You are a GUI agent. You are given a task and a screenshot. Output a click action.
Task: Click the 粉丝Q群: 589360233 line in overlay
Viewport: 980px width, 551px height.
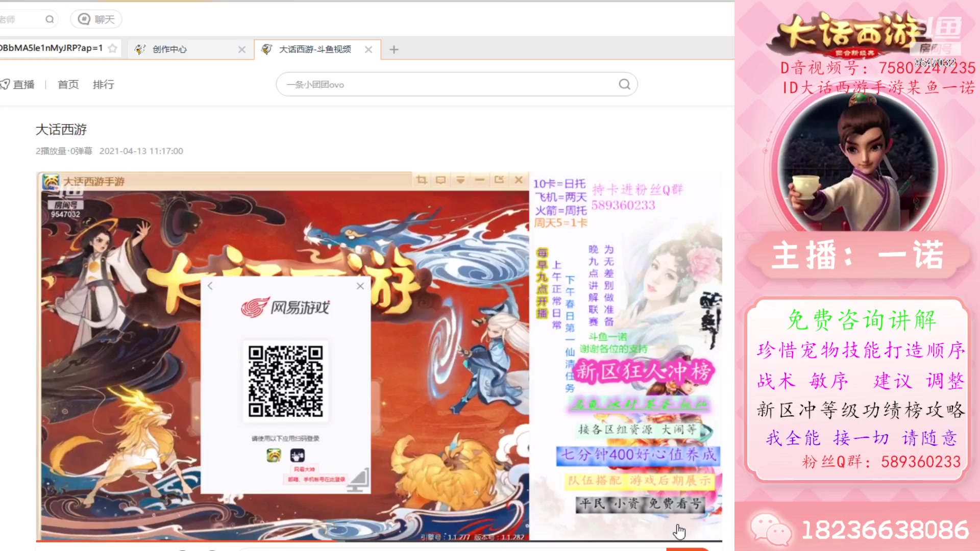(x=881, y=462)
